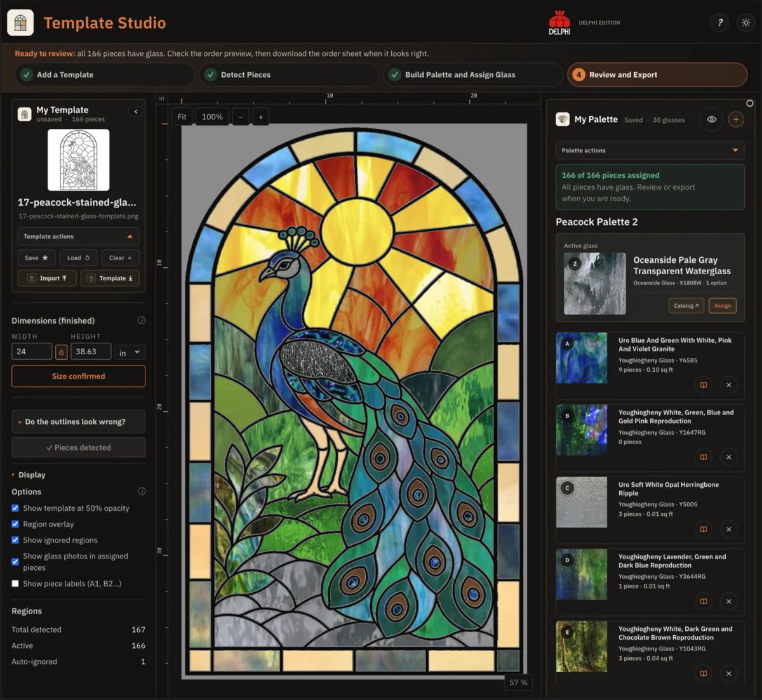Expand Do the outlines look wrong?
Image resolution: width=762 pixels, height=700 pixels.
(78, 421)
